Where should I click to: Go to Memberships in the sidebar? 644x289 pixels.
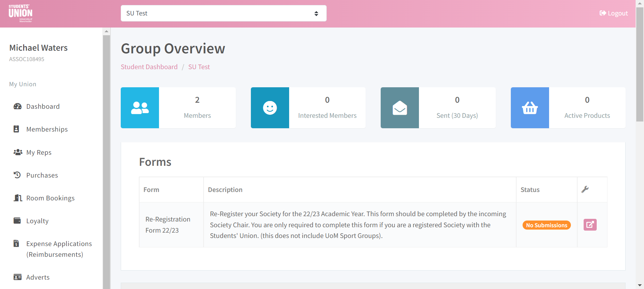click(47, 129)
